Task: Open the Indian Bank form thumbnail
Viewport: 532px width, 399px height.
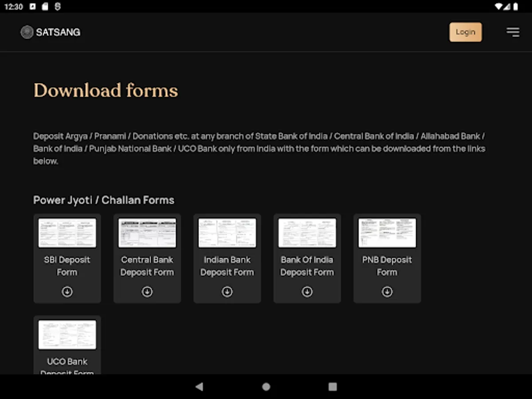Action: tap(227, 233)
